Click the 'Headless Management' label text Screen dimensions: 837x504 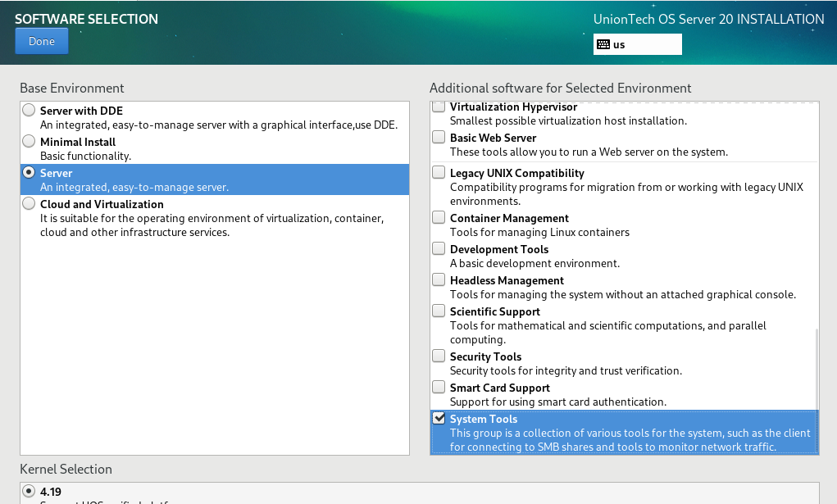(507, 281)
